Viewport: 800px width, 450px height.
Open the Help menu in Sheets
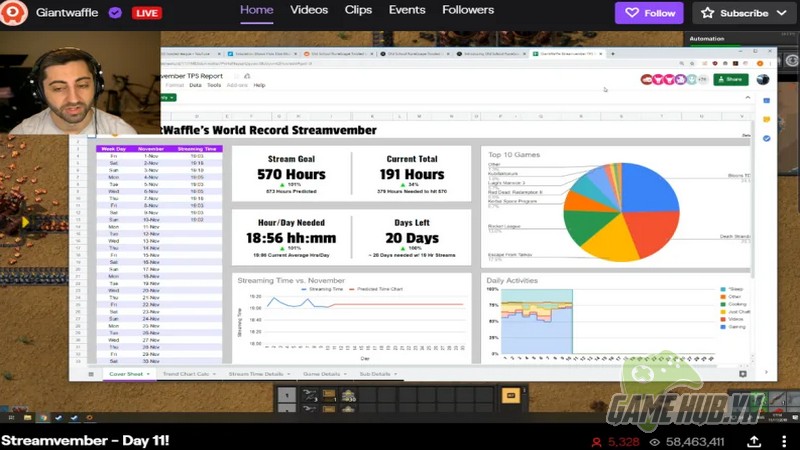tap(259, 85)
